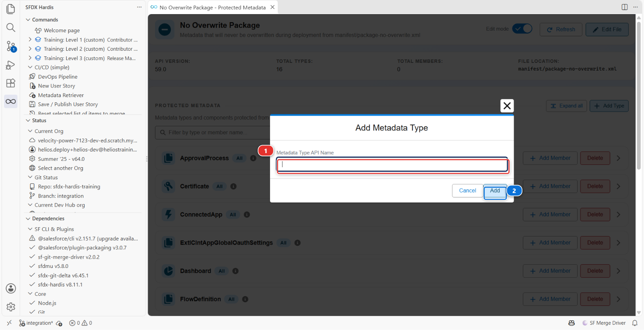This screenshot has width=644, height=330.
Task: Click Delete for Dashboard row
Action: (595, 271)
